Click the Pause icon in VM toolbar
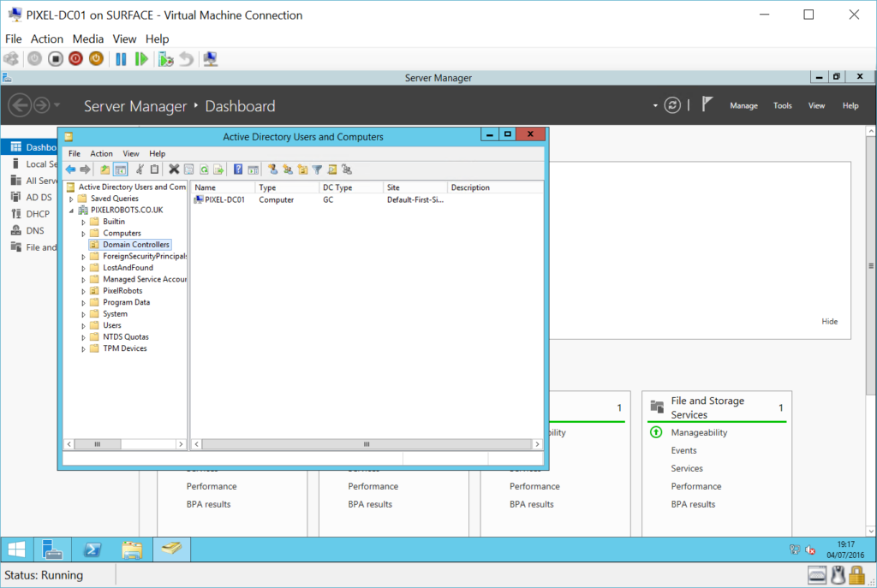Image resolution: width=877 pixels, height=588 pixels. click(x=121, y=58)
